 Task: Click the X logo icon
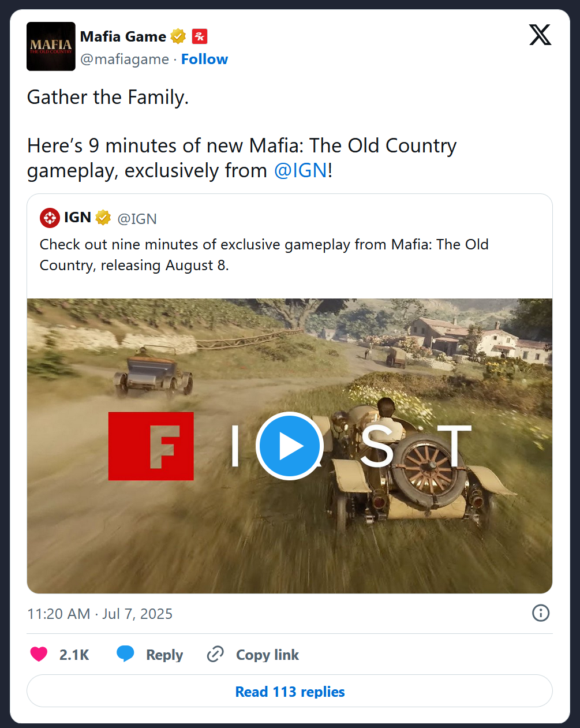pyautogui.click(x=540, y=35)
